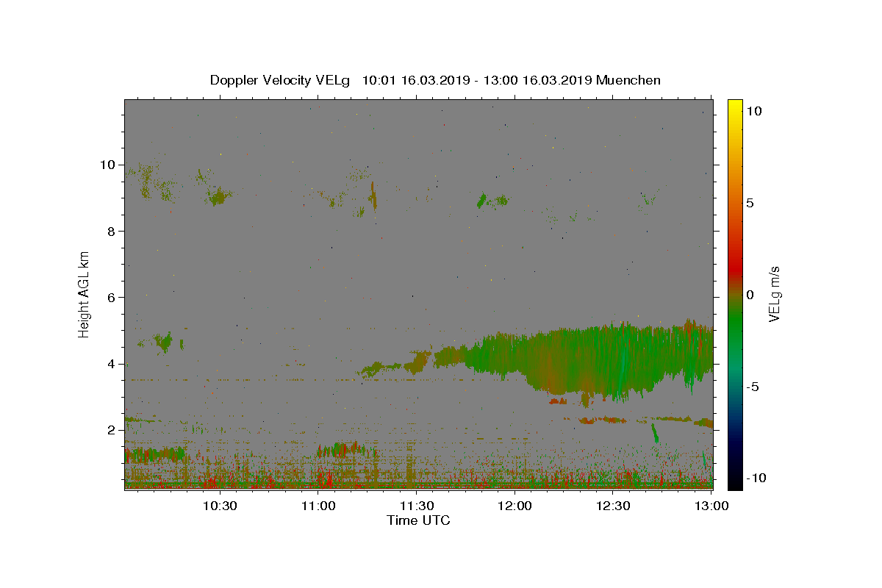Screen dimensions: 882x588
Task: Click the colorbar value 5
Action: (750, 203)
